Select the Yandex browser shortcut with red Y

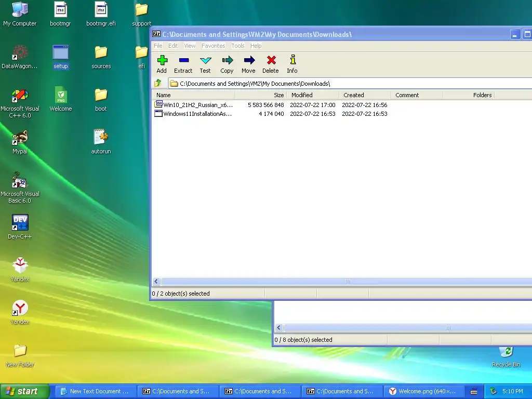click(x=20, y=312)
